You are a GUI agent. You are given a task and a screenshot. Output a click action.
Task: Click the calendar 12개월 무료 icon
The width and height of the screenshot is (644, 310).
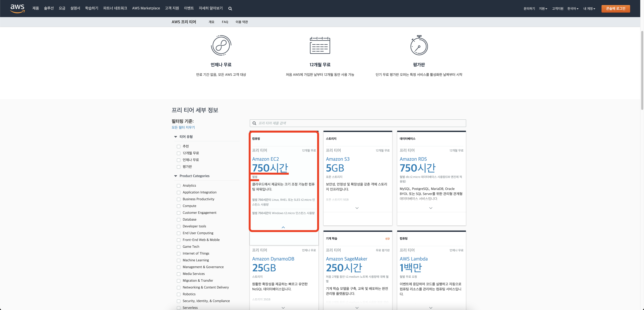click(320, 45)
